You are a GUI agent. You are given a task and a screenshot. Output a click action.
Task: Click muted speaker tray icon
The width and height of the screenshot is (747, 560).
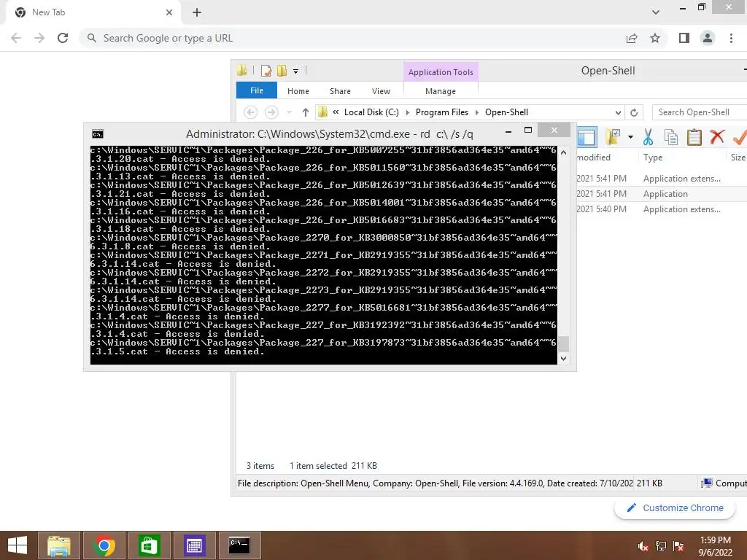tap(643, 546)
